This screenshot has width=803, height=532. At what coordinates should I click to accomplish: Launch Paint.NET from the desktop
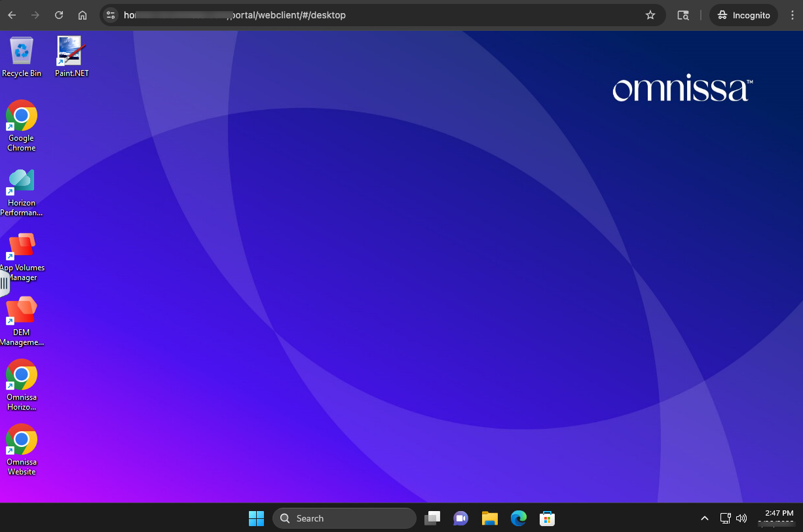(x=71, y=51)
